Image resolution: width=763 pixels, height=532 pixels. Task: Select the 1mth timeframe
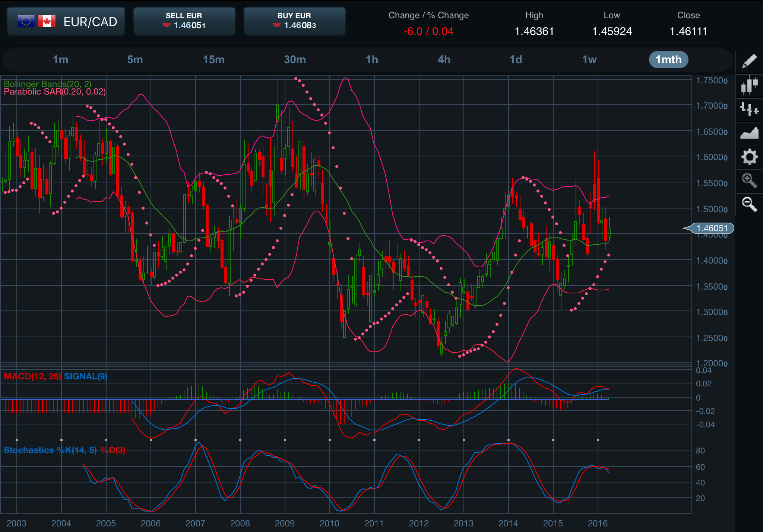pos(668,60)
